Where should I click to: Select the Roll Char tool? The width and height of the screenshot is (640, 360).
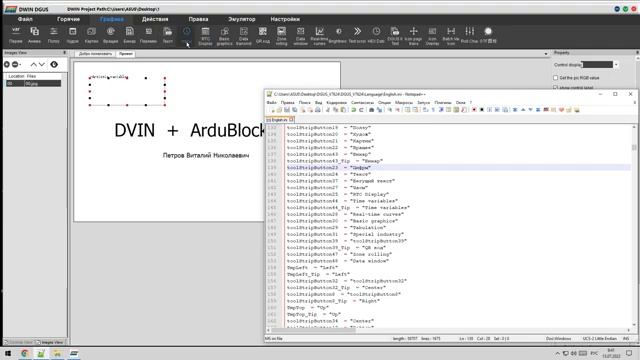469,35
